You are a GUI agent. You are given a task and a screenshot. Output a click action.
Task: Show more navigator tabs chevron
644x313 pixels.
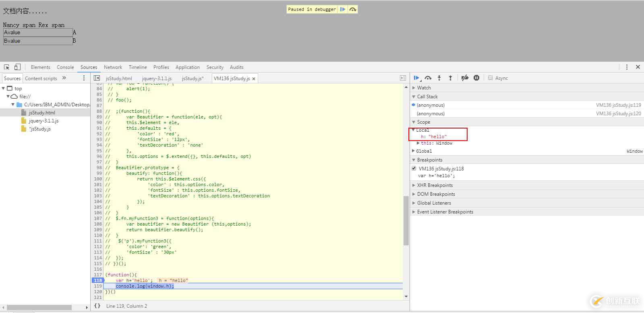tap(64, 78)
